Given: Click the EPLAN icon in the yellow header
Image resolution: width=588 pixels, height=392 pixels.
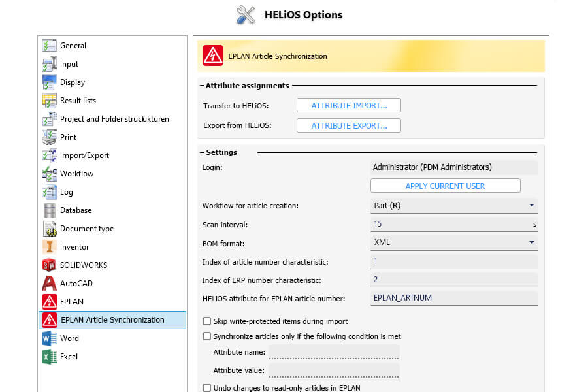Looking at the screenshot, I should (x=213, y=56).
